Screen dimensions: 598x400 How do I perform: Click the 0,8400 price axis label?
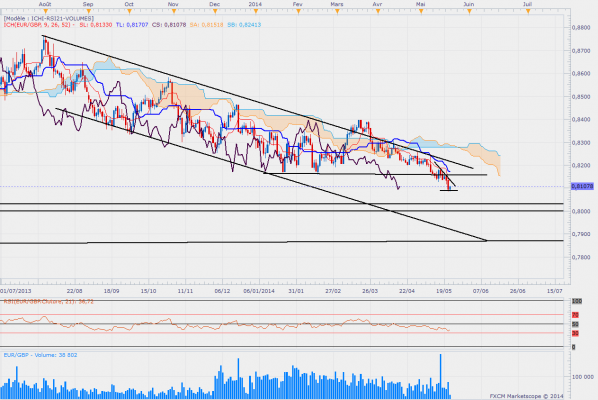pyautogui.click(x=581, y=120)
